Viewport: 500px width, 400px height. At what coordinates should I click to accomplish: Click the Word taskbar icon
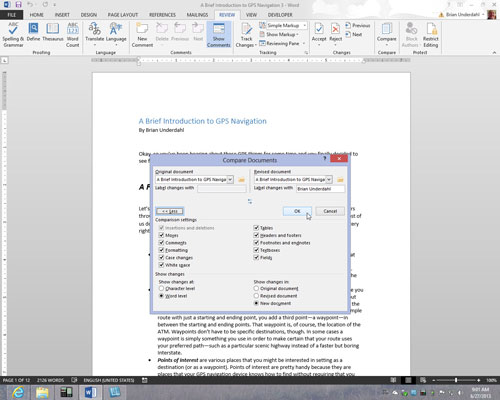click(x=90, y=392)
